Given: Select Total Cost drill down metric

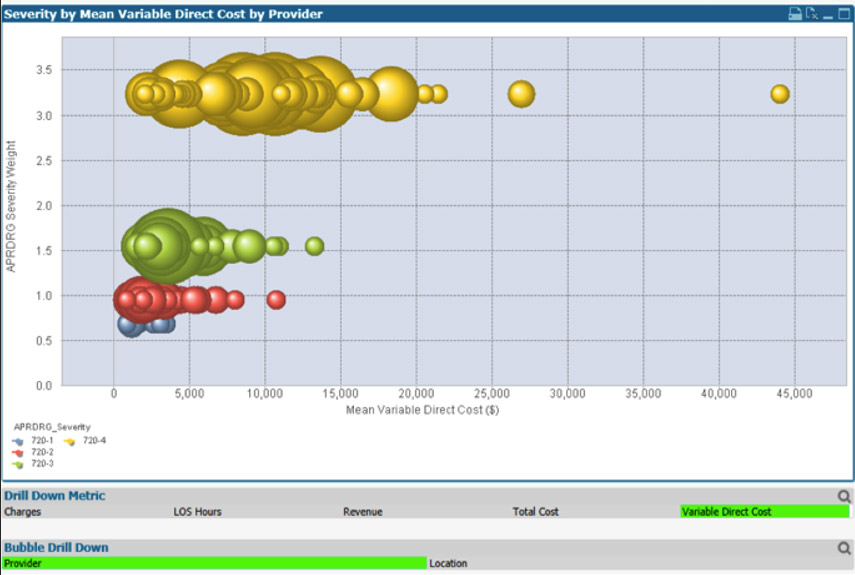Looking at the screenshot, I should click(x=535, y=512).
